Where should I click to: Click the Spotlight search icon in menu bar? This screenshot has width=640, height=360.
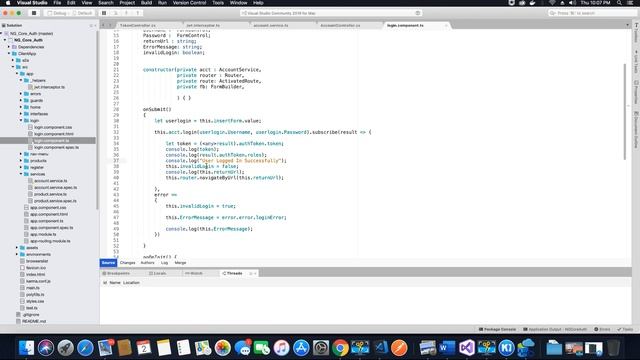coord(619,3)
